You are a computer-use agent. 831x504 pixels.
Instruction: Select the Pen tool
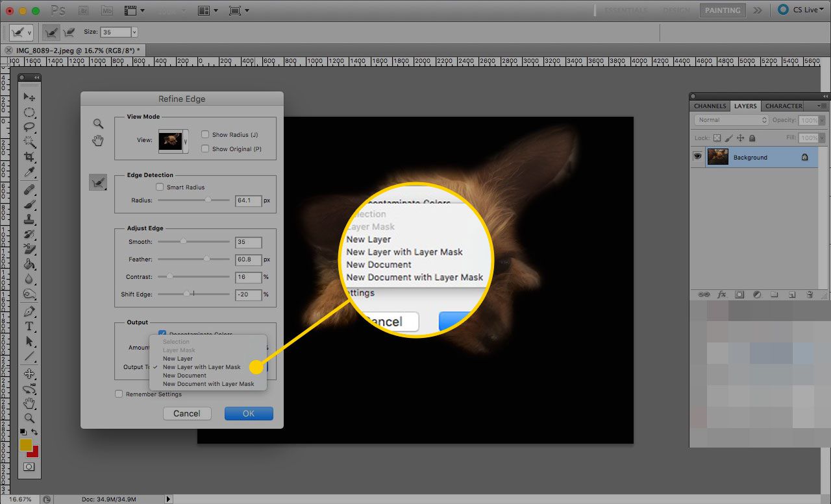29,312
